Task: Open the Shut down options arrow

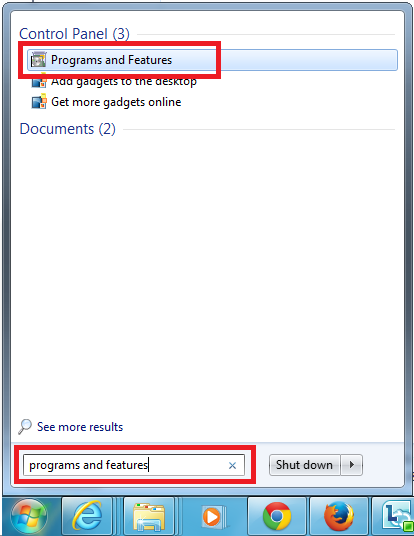Action: coord(351,465)
